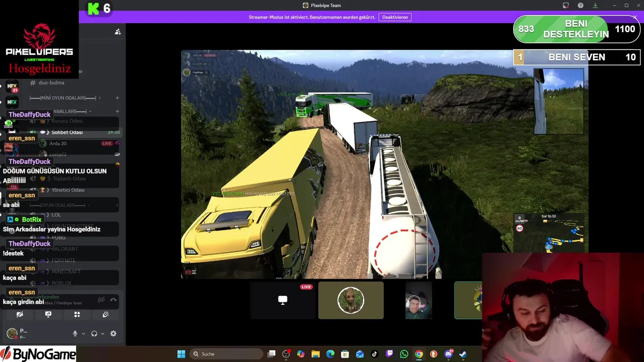Select the webcam participant tile

click(x=419, y=300)
